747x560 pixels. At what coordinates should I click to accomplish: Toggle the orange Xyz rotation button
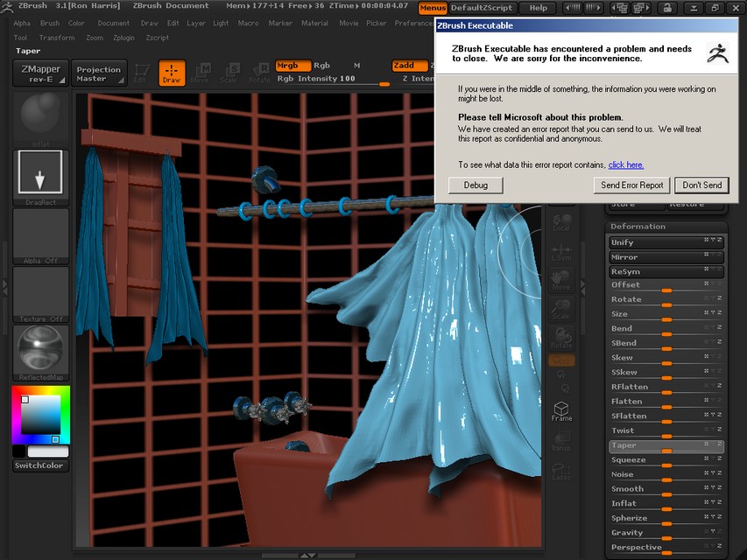(x=561, y=360)
